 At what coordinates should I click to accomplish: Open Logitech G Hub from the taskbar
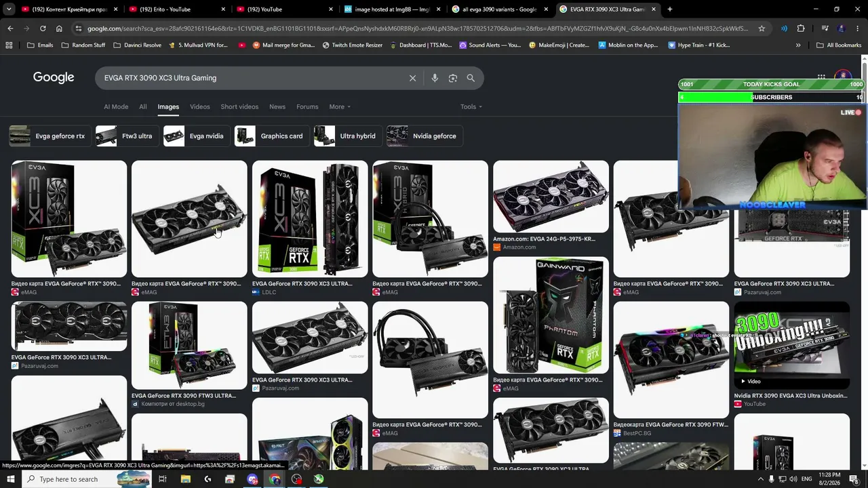(208, 479)
